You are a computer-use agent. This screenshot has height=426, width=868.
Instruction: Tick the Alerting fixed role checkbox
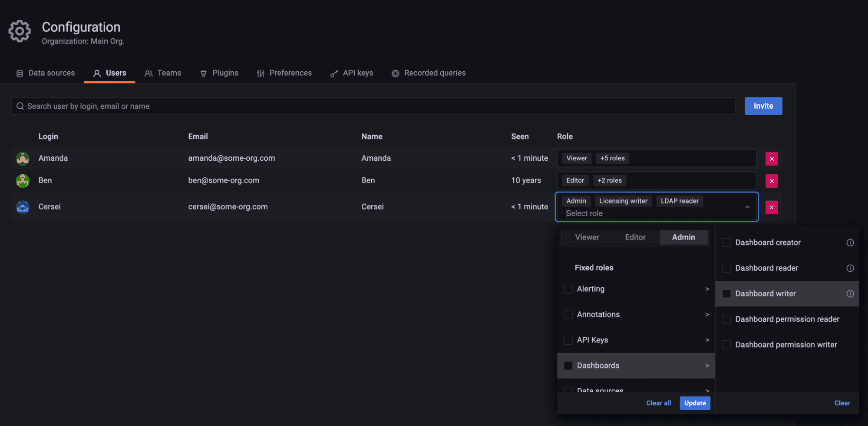click(x=568, y=289)
